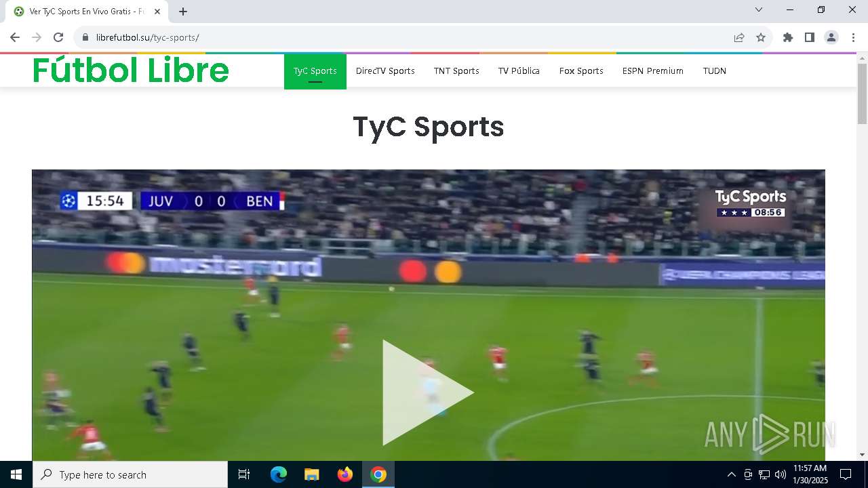Open Chrome three-dot menu
Screen dimensions: 868x488
click(853, 37)
